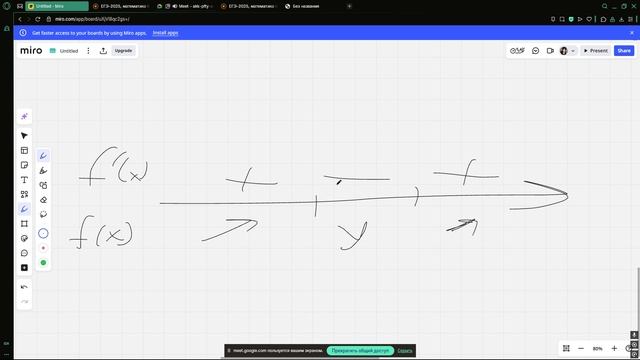Reload the Miro page
Screen dimensions: 640x360
(38, 19)
